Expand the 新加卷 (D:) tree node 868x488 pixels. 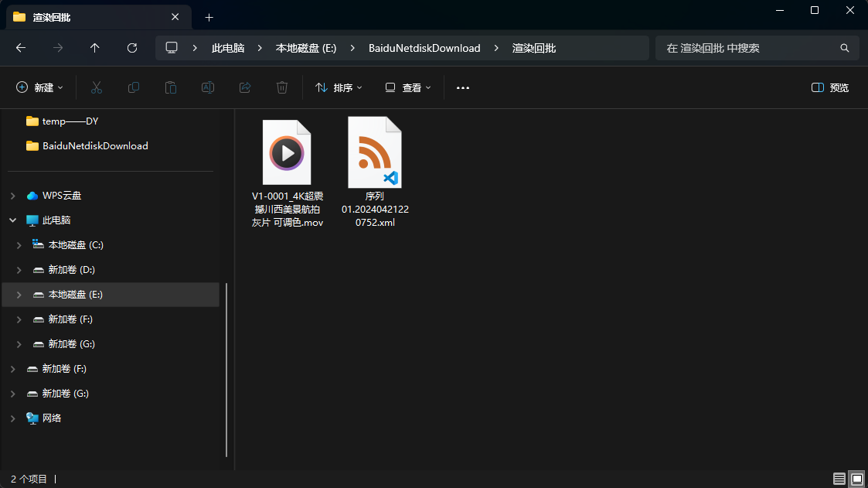pos(19,270)
